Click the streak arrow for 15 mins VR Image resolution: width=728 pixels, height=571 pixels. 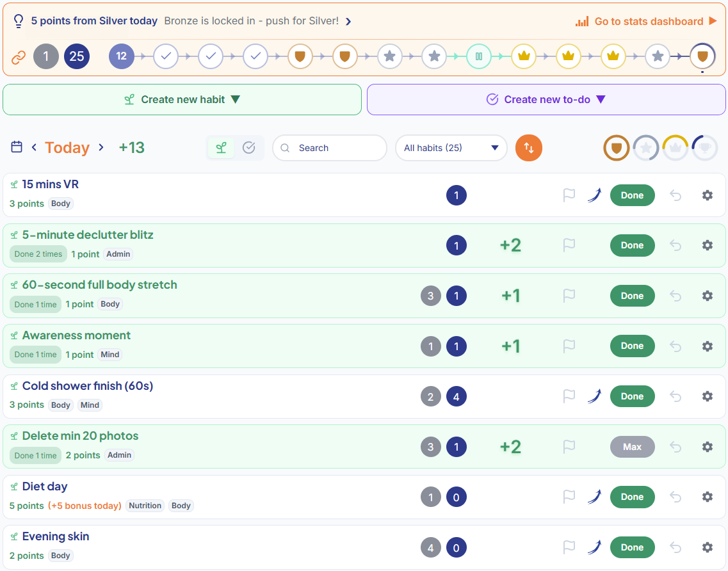click(594, 195)
